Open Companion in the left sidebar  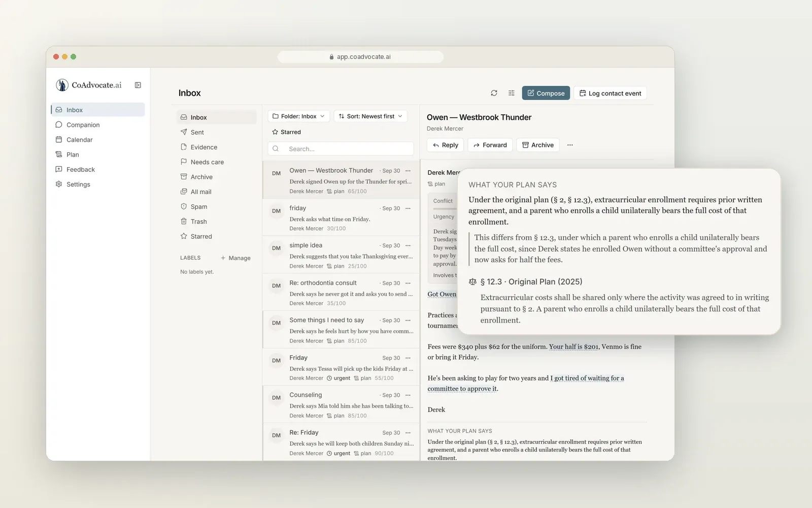pyautogui.click(x=97, y=125)
